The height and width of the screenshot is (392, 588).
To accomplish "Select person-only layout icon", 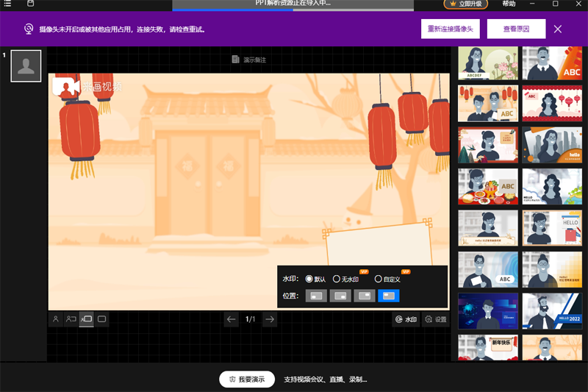I will [56, 319].
